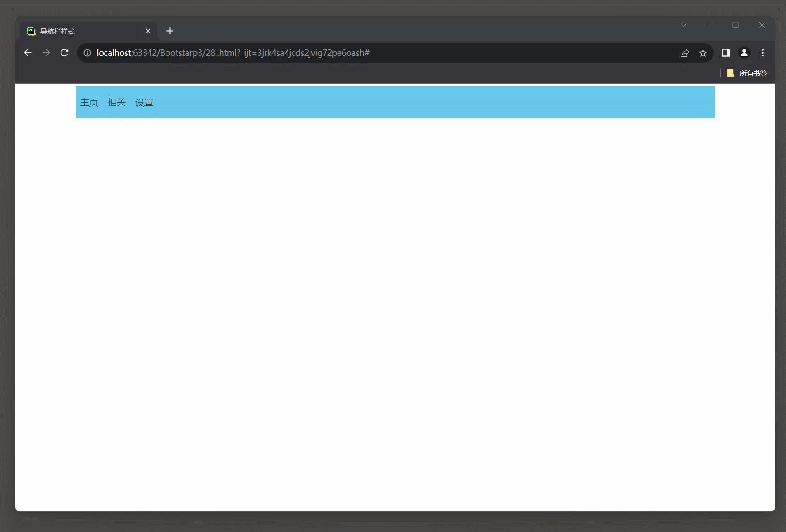Maximize the browser window
Viewport: 786px width, 532px height.
736,25
